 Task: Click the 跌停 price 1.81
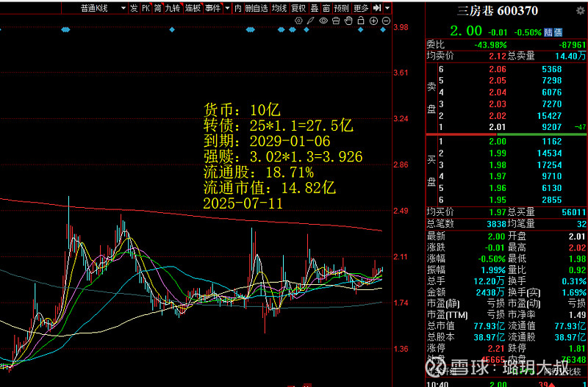577,348
